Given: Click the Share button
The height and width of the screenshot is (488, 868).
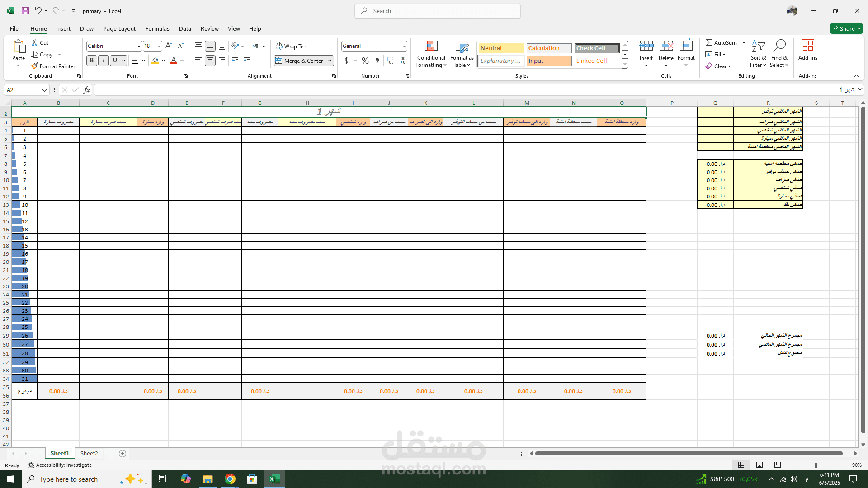Looking at the screenshot, I should click(x=846, y=28).
